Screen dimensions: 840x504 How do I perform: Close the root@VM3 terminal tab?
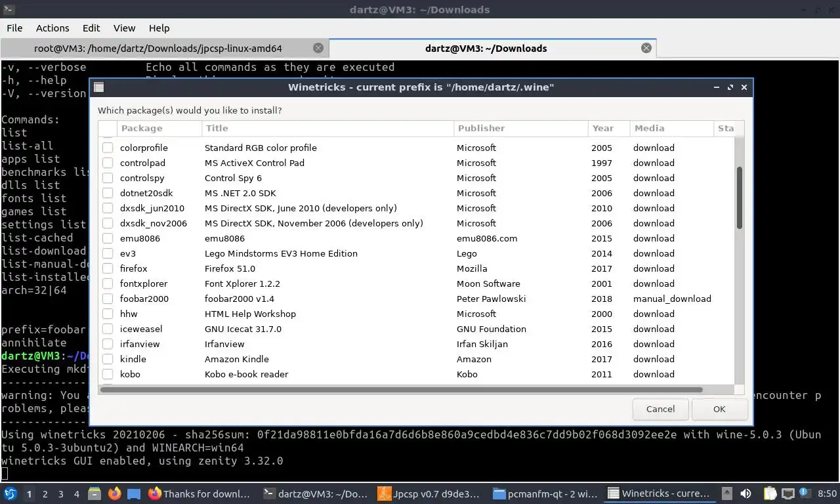click(x=318, y=48)
